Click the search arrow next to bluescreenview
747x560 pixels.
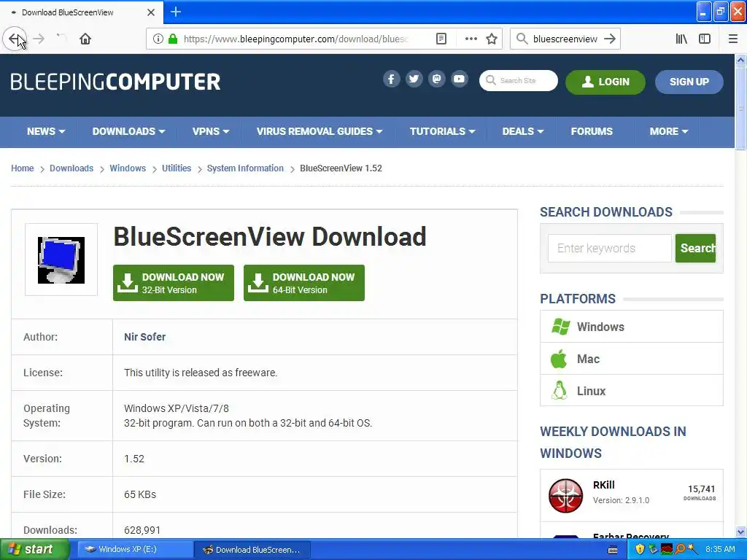pyautogui.click(x=610, y=39)
